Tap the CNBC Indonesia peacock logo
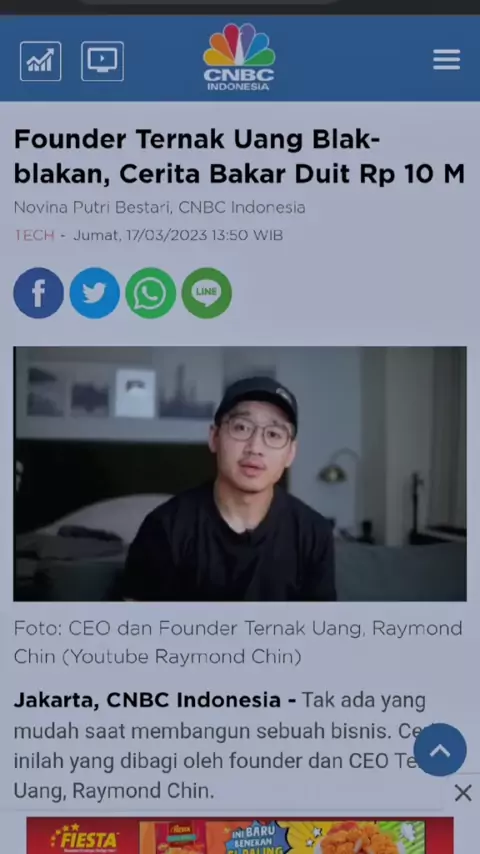480x854 pixels. tap(239, 57)
